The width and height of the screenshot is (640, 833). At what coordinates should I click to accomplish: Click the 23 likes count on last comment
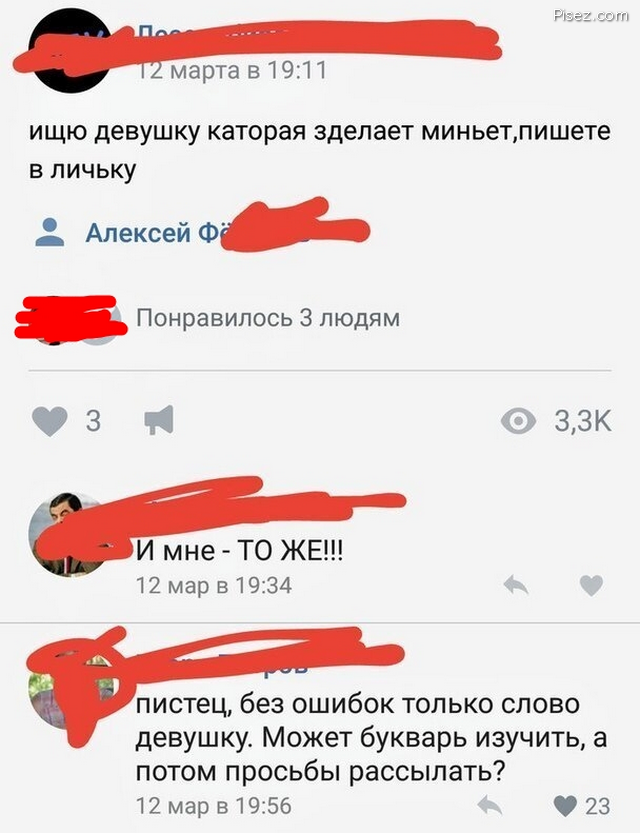598,806
